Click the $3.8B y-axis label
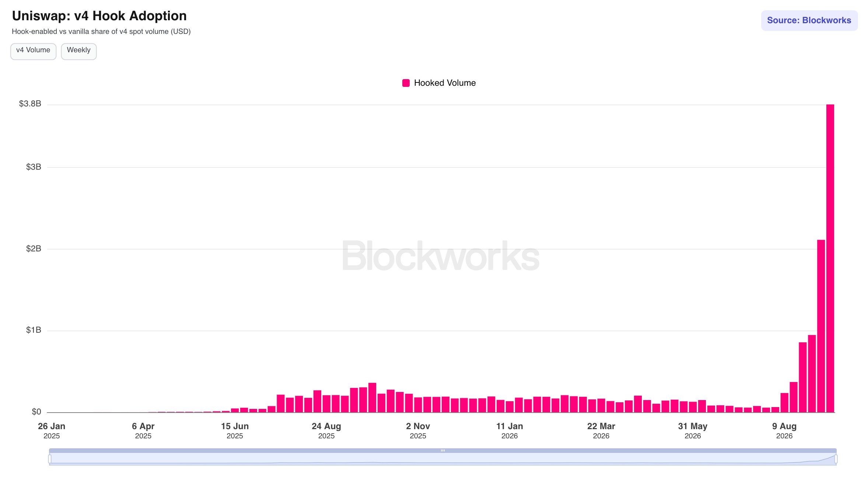868x477 pixels. click(x=30, y=104)
